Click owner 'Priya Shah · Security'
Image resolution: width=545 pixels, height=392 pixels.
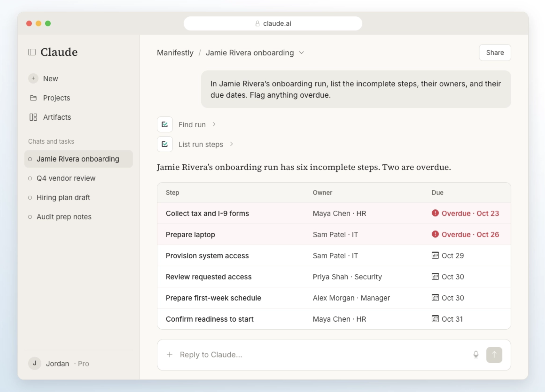[347, 277]
